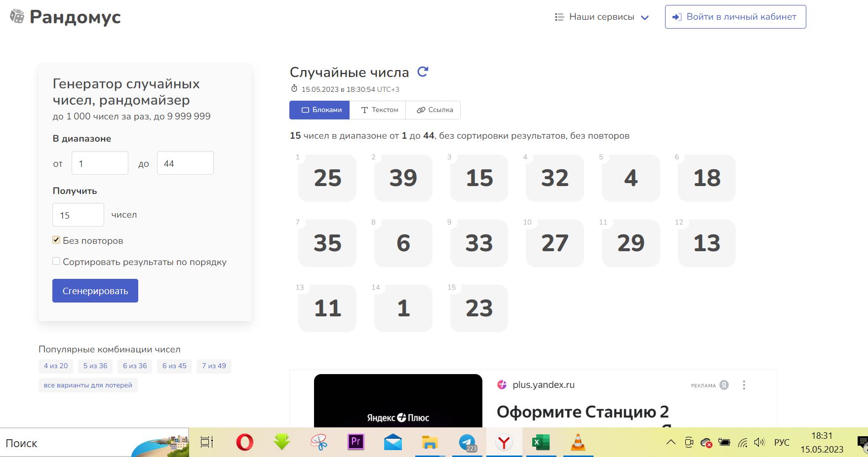Click the last result block showing 23

click(x=479, y=308)
